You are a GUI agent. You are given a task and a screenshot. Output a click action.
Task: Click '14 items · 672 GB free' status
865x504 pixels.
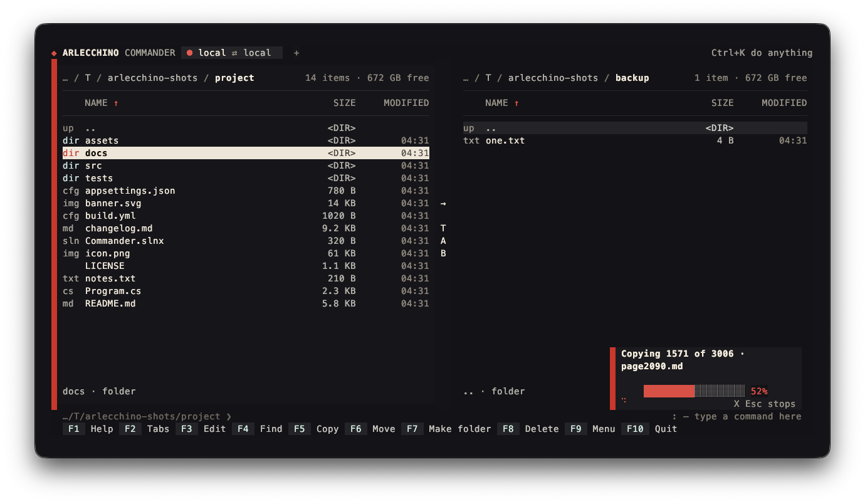367,78
